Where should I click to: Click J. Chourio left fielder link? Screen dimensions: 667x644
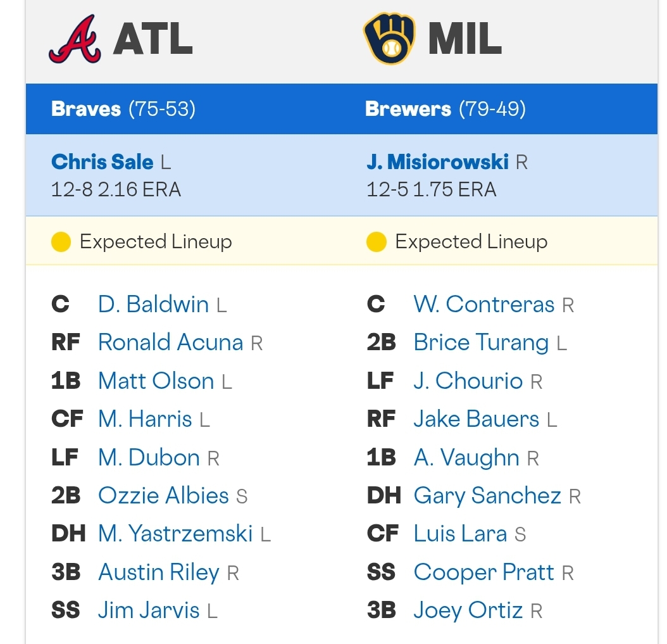(468, 381)
